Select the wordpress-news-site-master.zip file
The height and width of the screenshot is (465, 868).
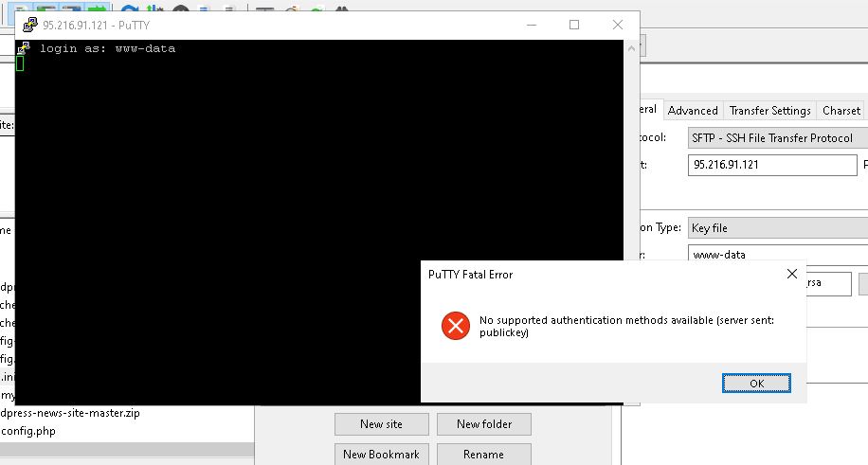pos(71,413)
